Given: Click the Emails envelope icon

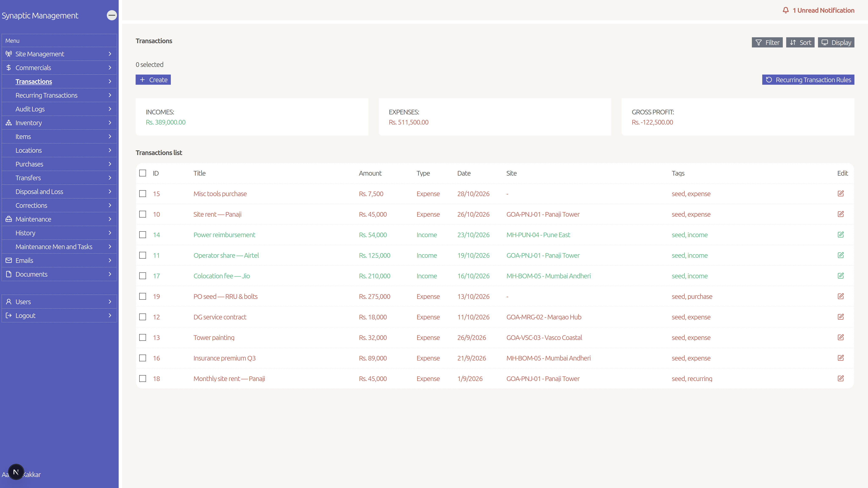Looking at the screenshot, I should [9, 260].
